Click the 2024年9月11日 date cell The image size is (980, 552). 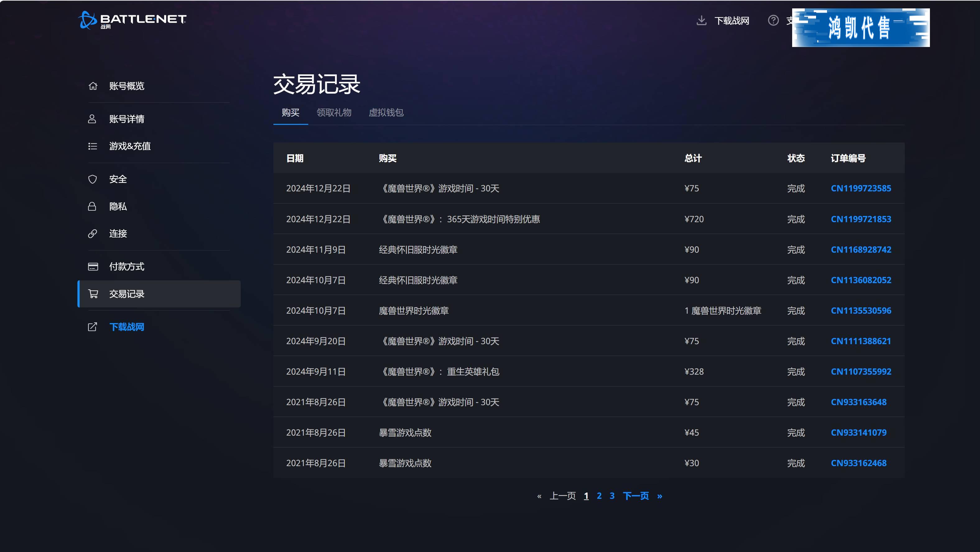[x=316, y=371]
